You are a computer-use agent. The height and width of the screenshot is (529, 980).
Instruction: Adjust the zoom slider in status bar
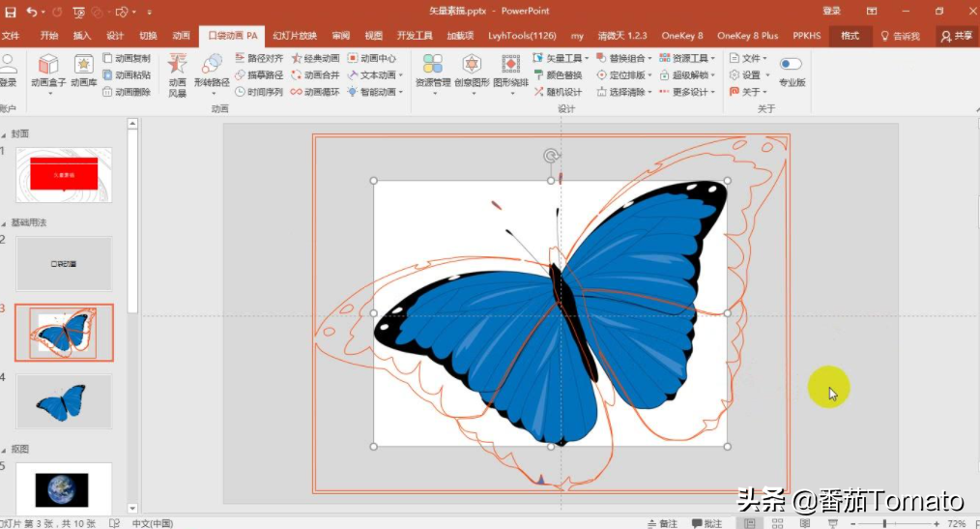click(x=884, y=523)
